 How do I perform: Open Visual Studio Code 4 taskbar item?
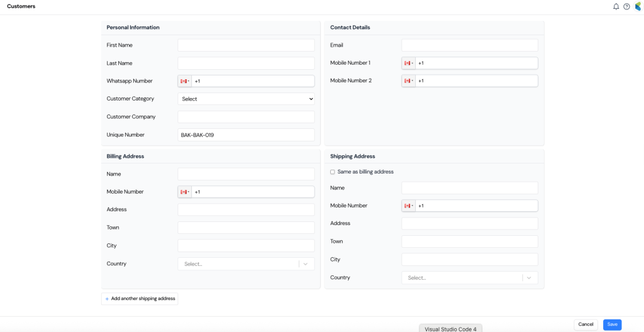[x=450, y=329]
